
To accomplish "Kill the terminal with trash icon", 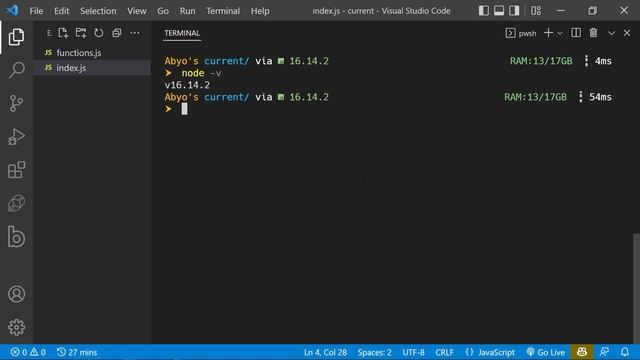I will pyautogui.click(x=593, y=33).
